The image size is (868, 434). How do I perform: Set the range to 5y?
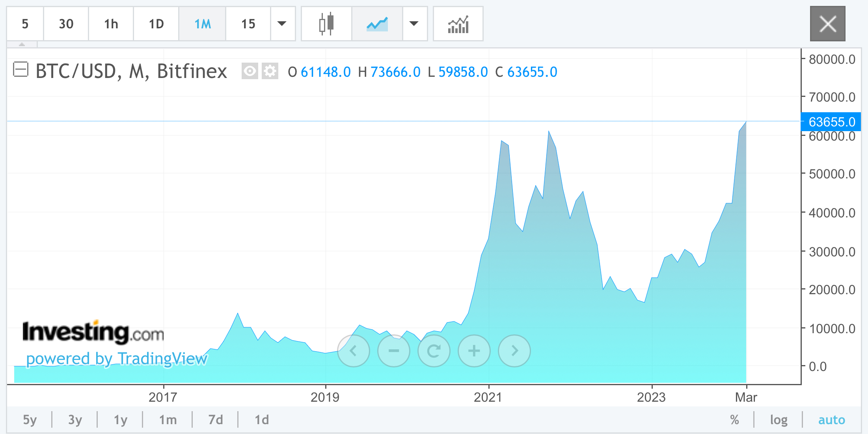[30, 420]
